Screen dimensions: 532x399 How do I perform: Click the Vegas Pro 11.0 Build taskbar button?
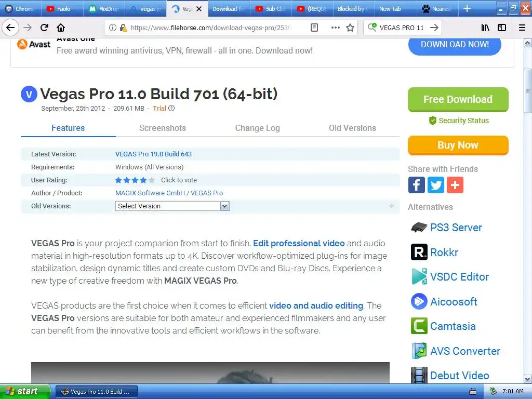click(96, 392)
